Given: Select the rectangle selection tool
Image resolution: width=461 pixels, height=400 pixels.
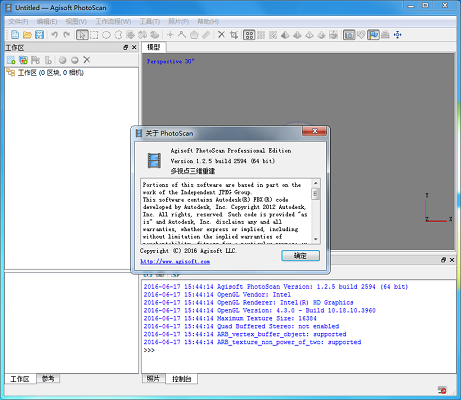Looking at the screenshot, I should [x=94, y=35].
